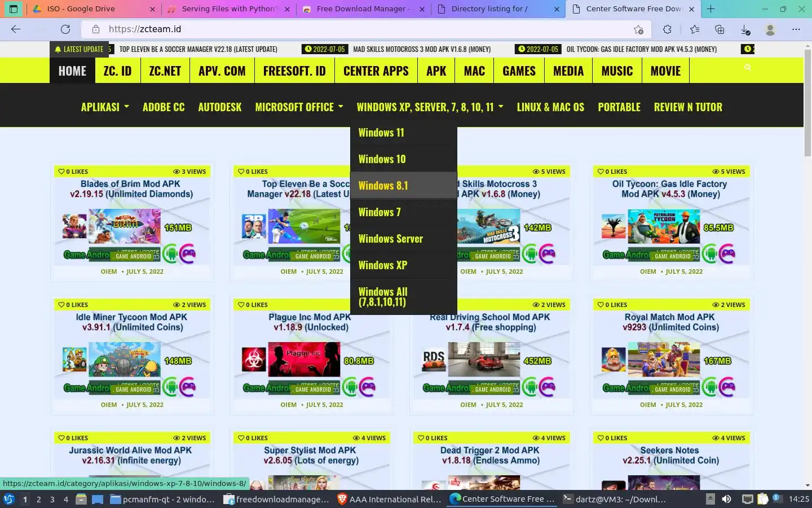Open the CENTER APPS nav link
Image resolution: width=812 pixels, height=508 pixels.
coord(376,71)
